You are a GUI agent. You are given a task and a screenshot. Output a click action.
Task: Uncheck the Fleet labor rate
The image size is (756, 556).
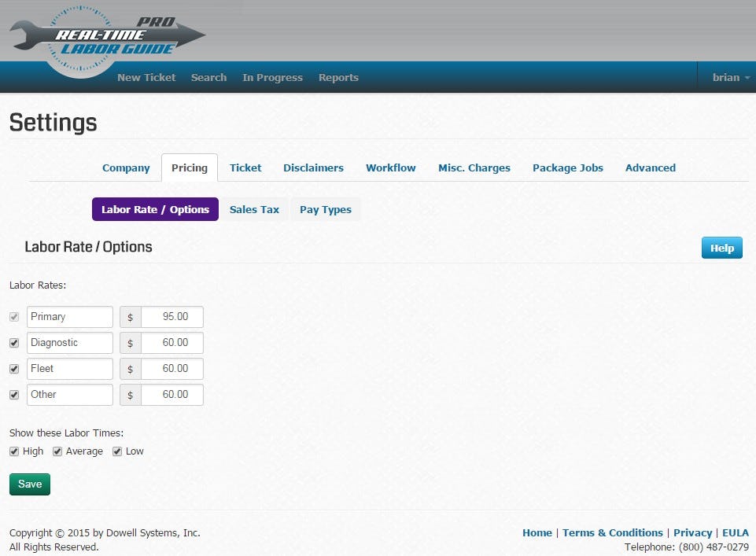tap(13, 368)
